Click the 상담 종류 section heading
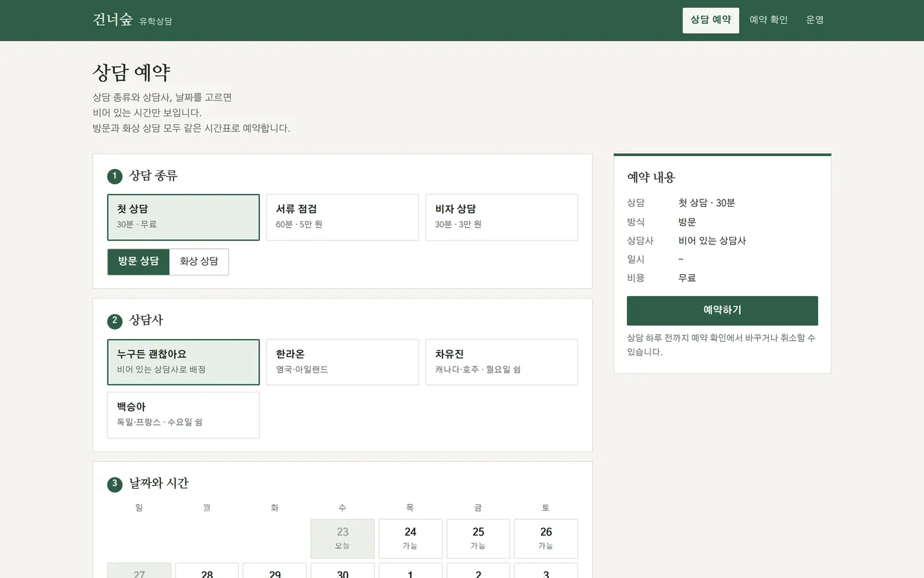 153,176
